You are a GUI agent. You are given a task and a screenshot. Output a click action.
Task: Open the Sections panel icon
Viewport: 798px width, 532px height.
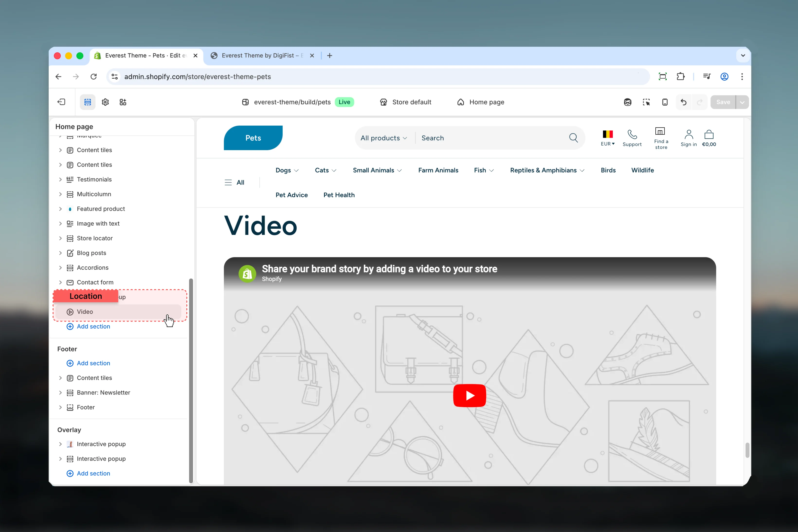tap(88, 102)
